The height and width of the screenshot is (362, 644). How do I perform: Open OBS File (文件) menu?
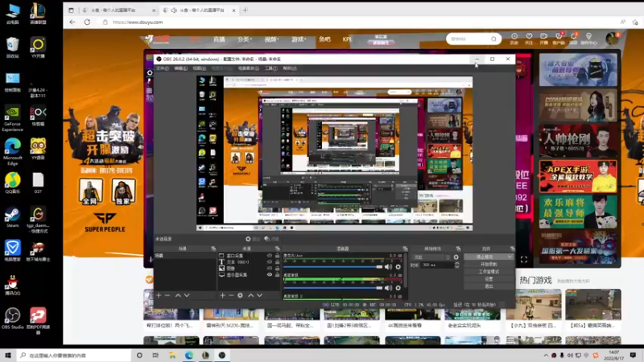tap(163, 68)
